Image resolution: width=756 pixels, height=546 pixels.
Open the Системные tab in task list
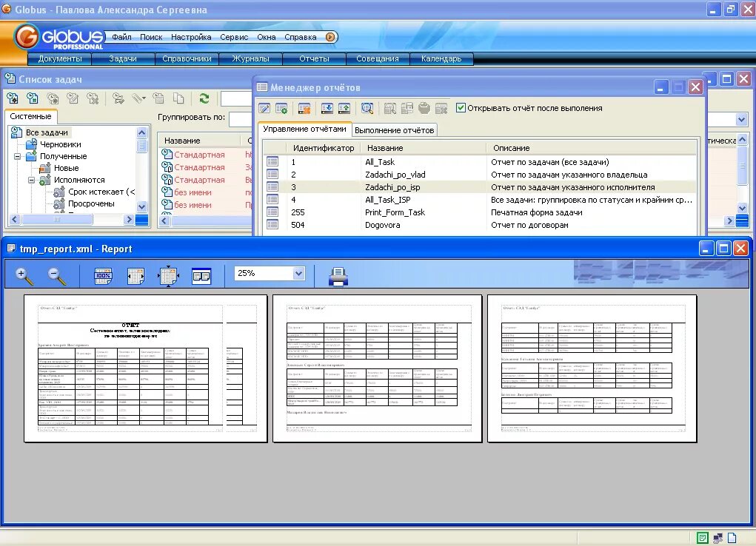[30, 116]
